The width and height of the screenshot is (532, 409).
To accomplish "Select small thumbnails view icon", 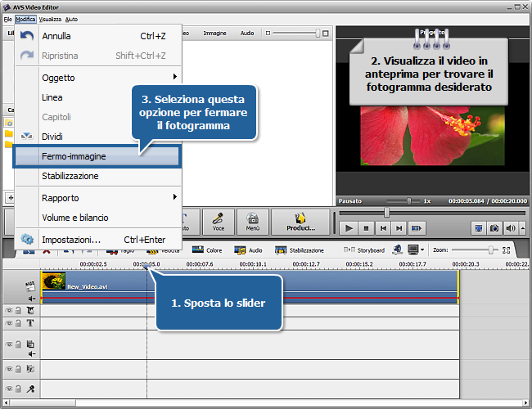I will (268, 34).
